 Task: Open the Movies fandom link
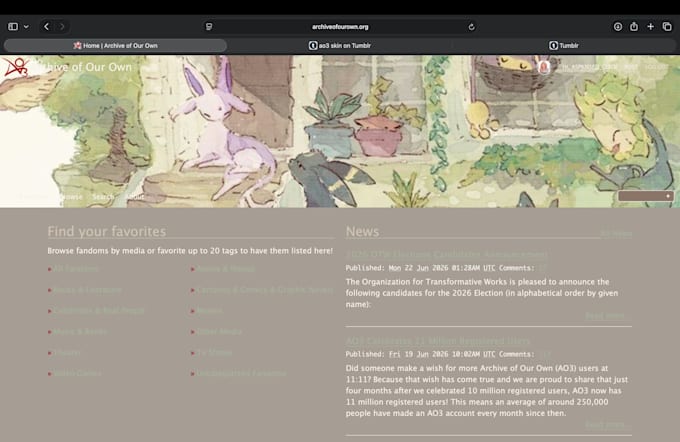[x=209, y=311]
